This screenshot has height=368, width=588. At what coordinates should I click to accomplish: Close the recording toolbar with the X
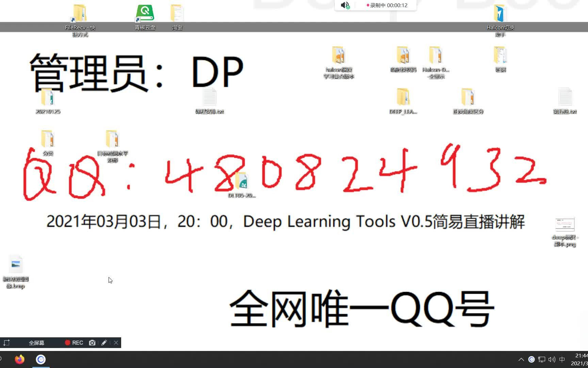[116, 342]
